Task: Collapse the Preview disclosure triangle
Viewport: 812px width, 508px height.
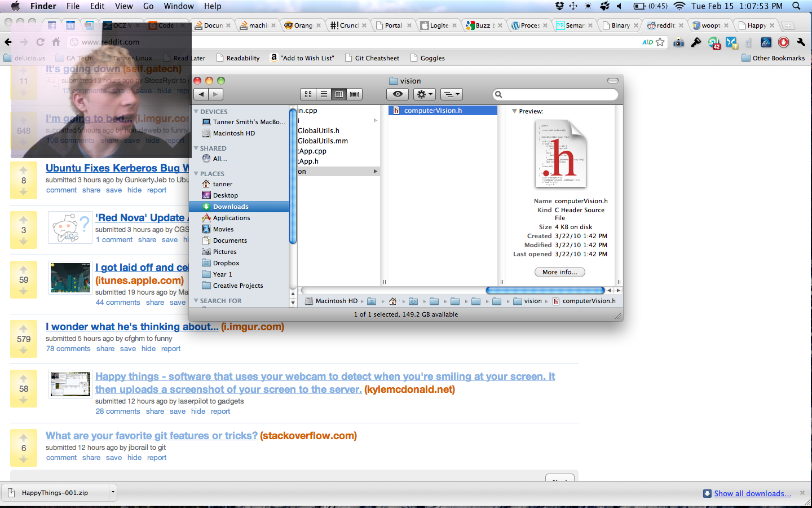Action: tap(514, 111)
